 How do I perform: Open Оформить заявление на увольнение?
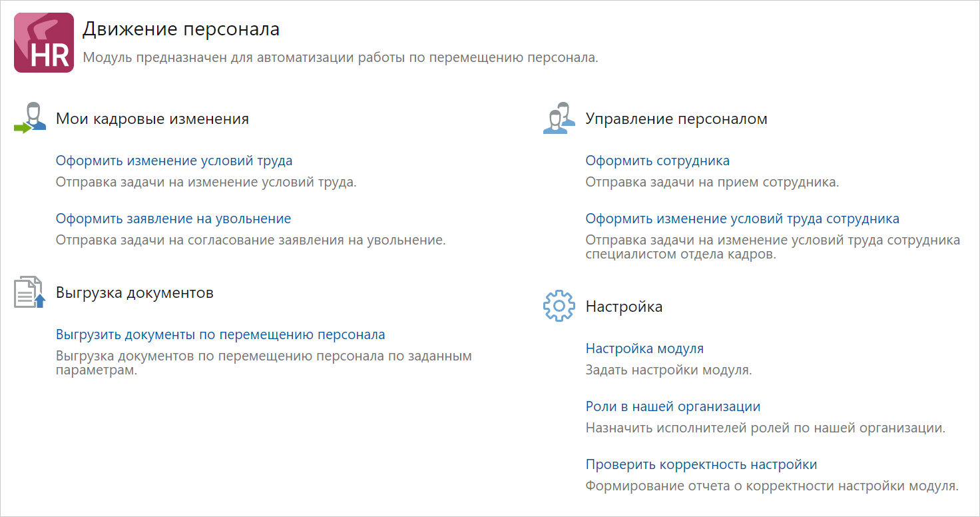click(173, 218)
